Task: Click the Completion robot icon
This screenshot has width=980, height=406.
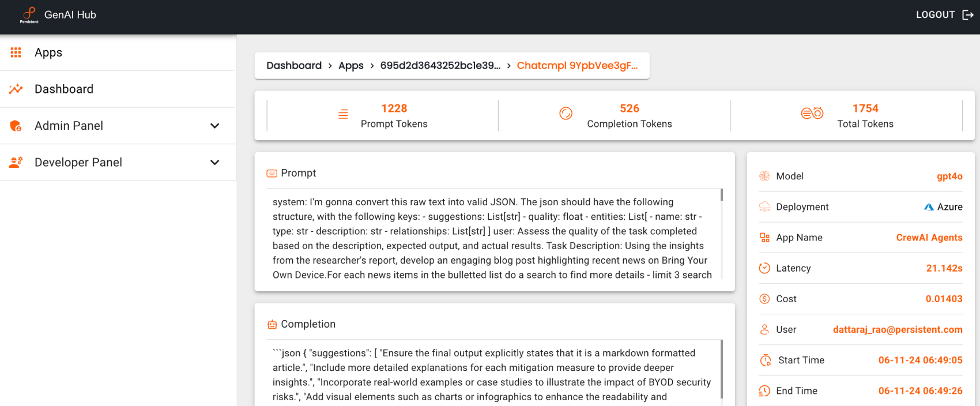Action: tap(272, 325)
